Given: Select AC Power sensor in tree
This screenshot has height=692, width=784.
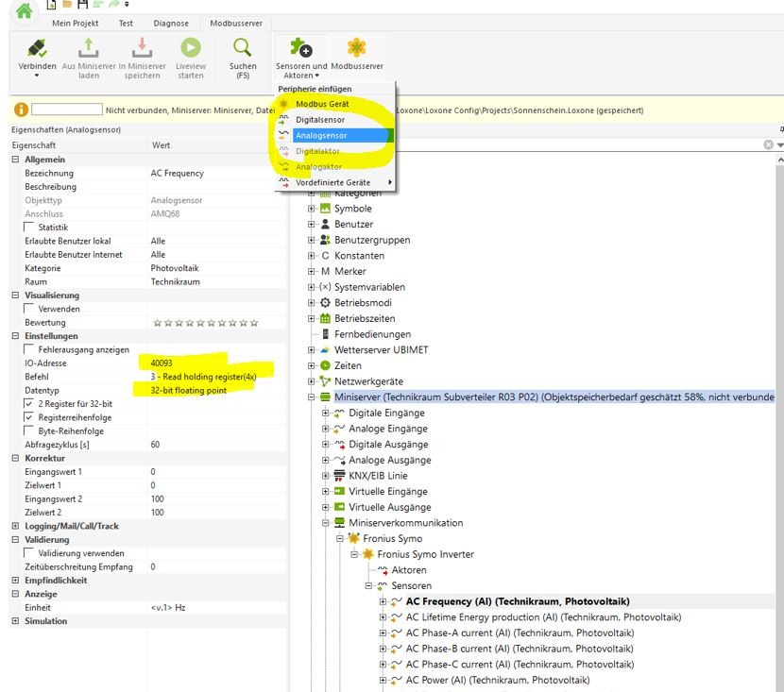Looking at the screenshot, I should [x=498, y=680].
